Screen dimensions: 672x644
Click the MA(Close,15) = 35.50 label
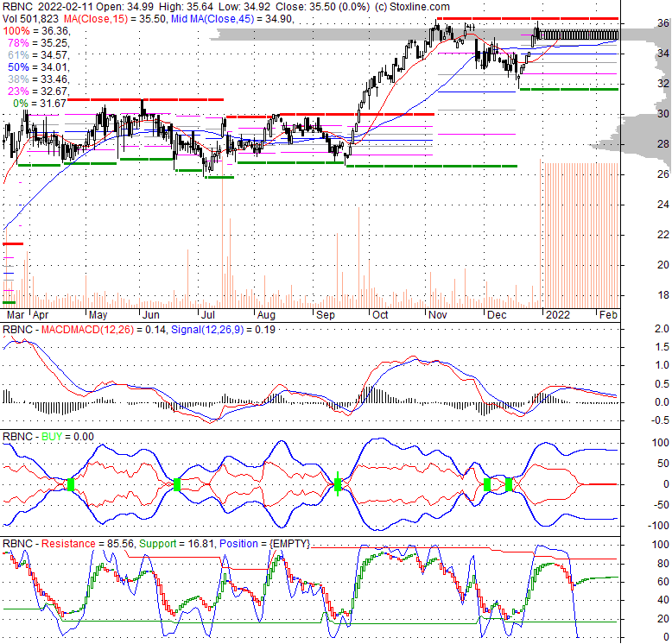[115, 19]
